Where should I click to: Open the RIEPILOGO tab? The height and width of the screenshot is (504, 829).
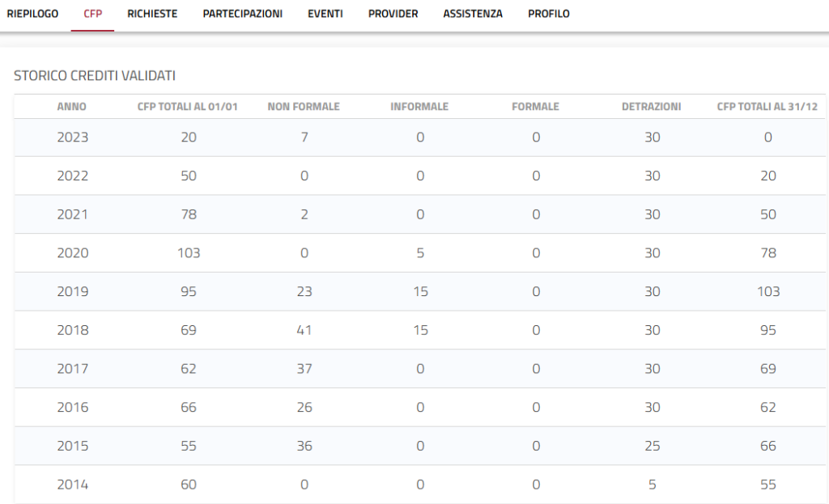(32, 14)
